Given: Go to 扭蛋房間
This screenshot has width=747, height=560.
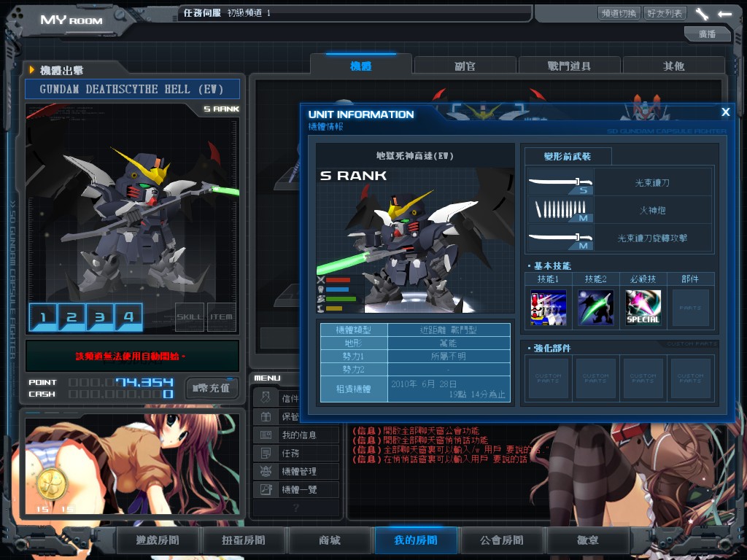Looking at the screenshot, I should click(x=244, y=540).
